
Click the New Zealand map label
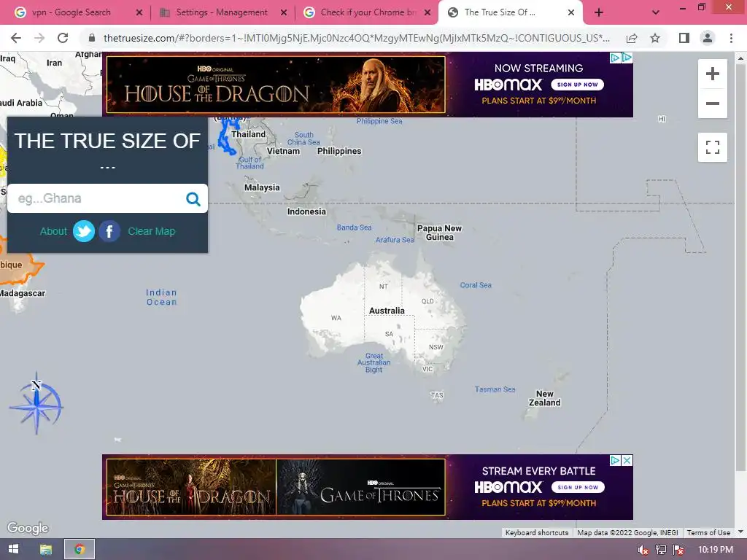coord(544,399)
